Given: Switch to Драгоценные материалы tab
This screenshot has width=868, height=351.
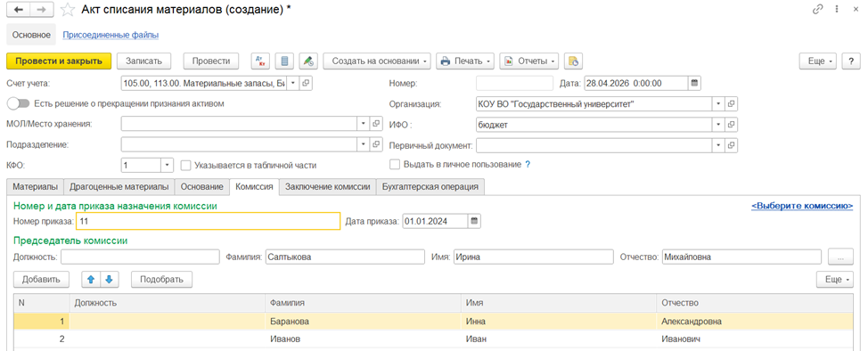Looking at the screenshot, I should pos(119,186).
